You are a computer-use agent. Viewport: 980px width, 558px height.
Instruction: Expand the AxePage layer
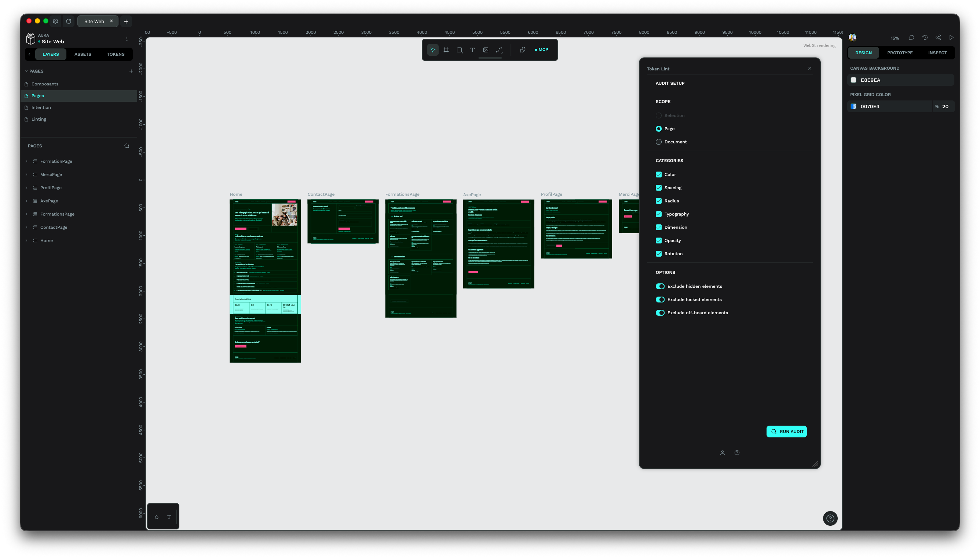point(26,201)
